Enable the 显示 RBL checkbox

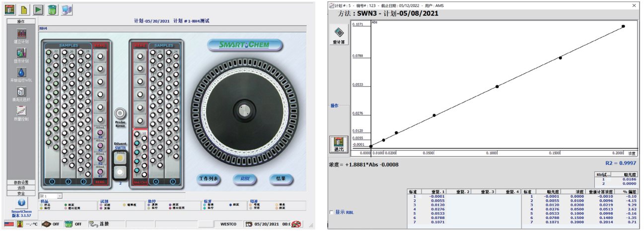332,212
